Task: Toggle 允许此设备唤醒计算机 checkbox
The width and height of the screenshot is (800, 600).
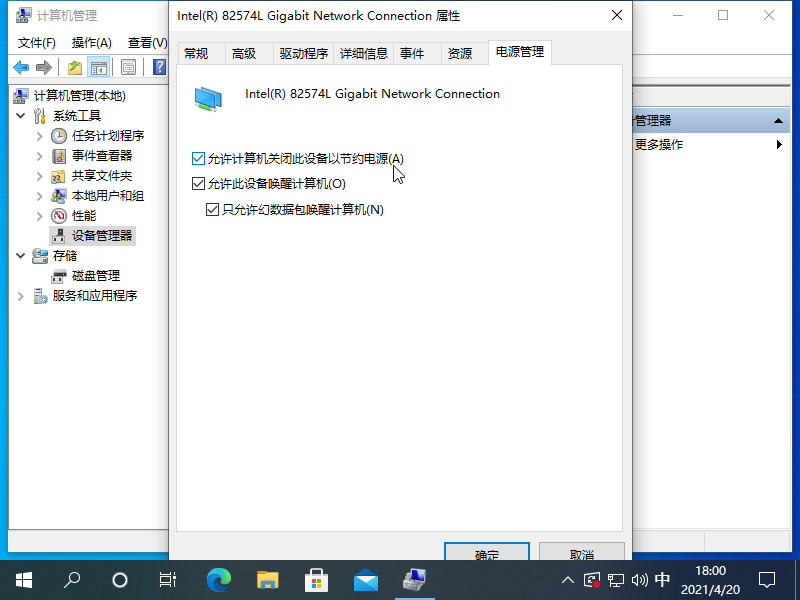Action: [x=197, y=184]
